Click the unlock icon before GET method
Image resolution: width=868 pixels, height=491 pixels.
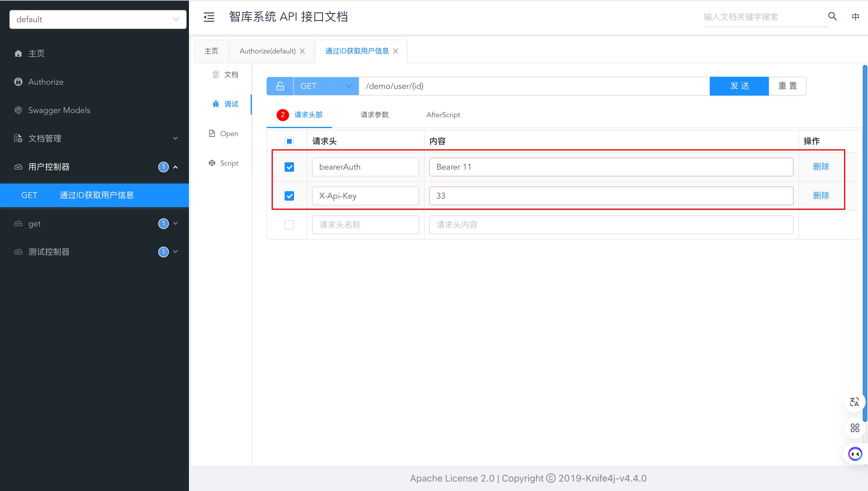coord(280,86)
